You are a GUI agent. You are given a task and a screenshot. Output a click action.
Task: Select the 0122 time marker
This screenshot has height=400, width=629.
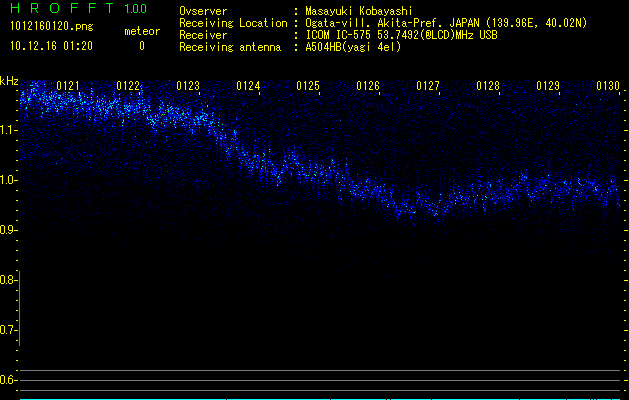(128, 87)
